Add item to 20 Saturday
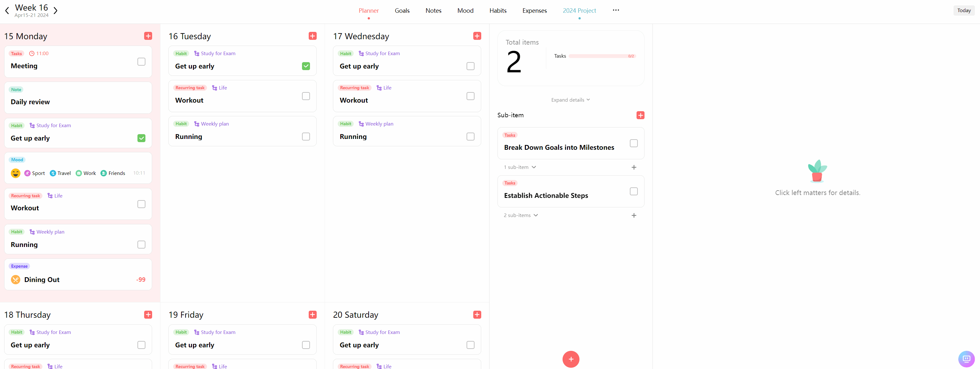 click(477, 315)
